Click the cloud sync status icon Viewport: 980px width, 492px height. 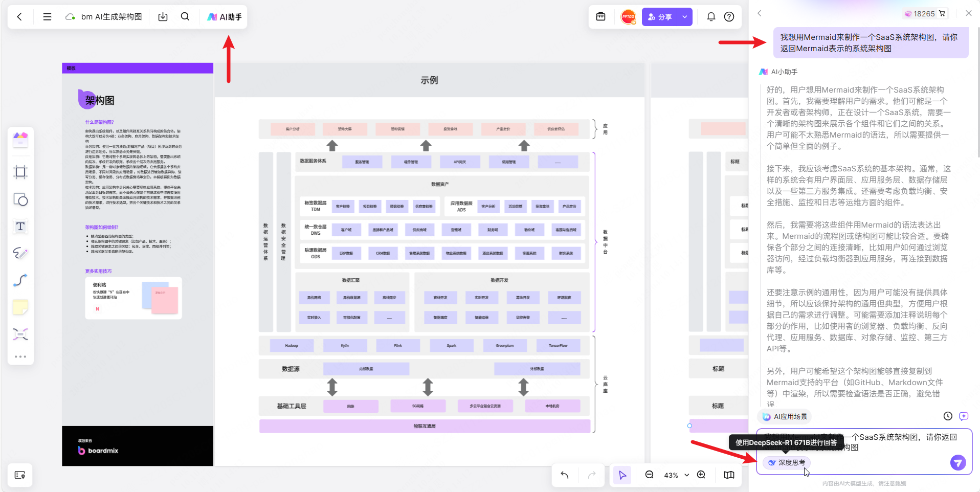pyautogui.click(x=70, y=17)
